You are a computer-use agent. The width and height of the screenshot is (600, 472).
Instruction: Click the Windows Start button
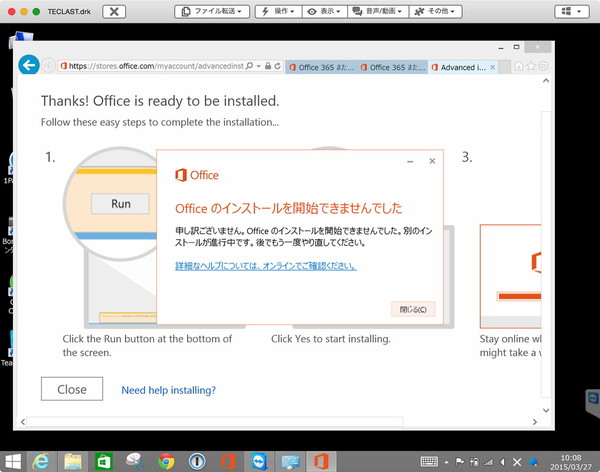click(x=13, y=461)
